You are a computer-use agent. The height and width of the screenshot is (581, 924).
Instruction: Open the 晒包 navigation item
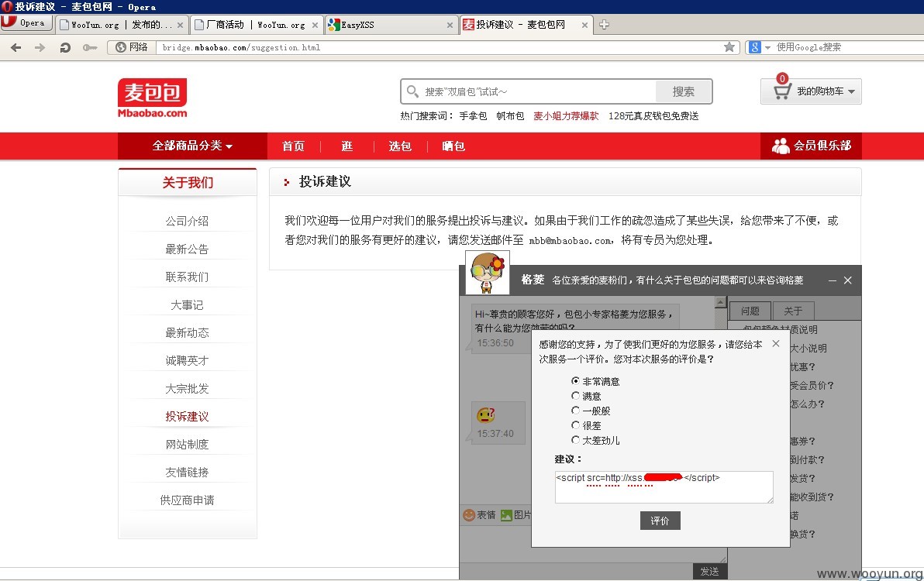pos(453,146)
